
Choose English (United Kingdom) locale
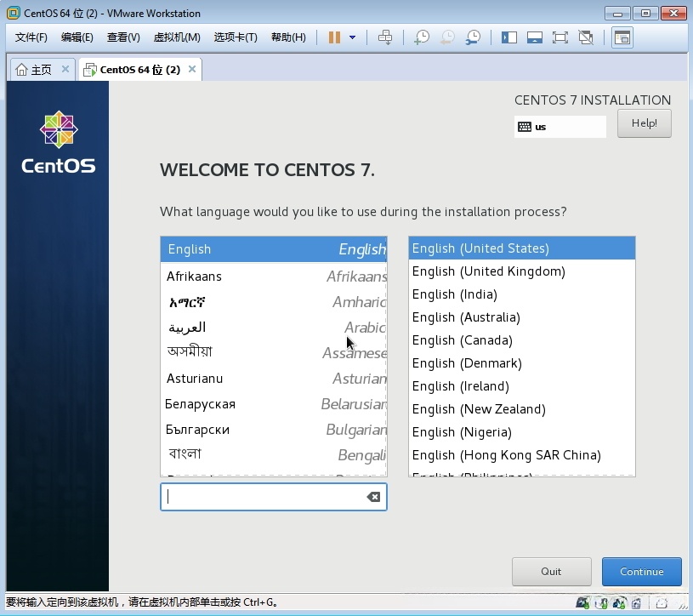pos(522,271)
